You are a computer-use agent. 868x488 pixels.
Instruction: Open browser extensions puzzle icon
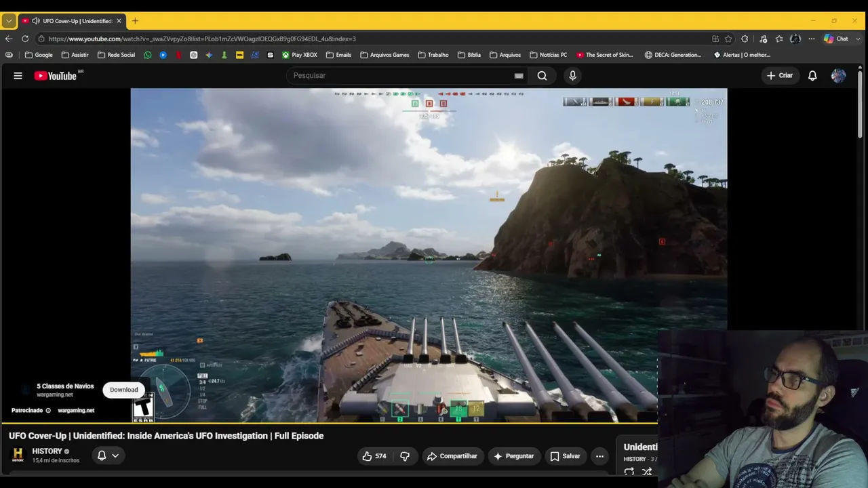pyautogui.click(x=745, y=39)
